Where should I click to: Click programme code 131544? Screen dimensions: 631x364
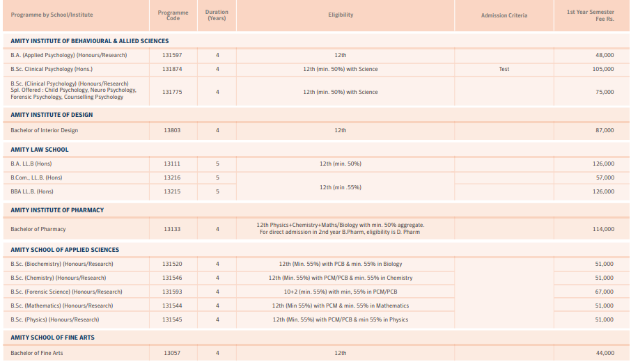tap(172, 306)
